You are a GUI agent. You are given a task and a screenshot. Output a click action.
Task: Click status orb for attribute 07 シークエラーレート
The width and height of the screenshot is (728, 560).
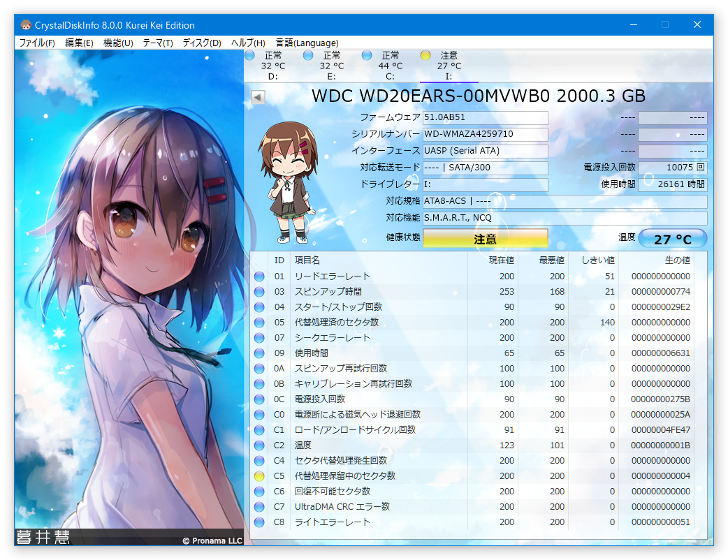tap(259, 338)
